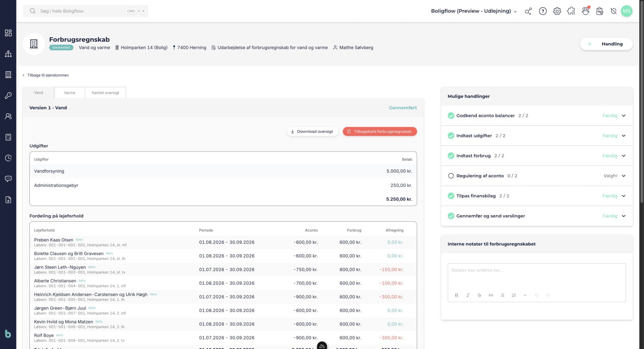Open the properties building sidebar icon

[8, 75]
